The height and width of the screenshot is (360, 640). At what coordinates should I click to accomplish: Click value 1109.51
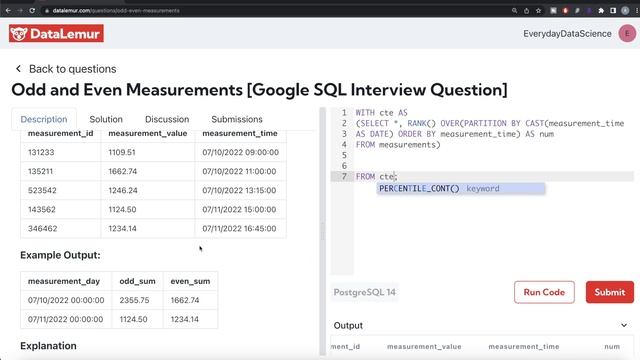point(122,152)
